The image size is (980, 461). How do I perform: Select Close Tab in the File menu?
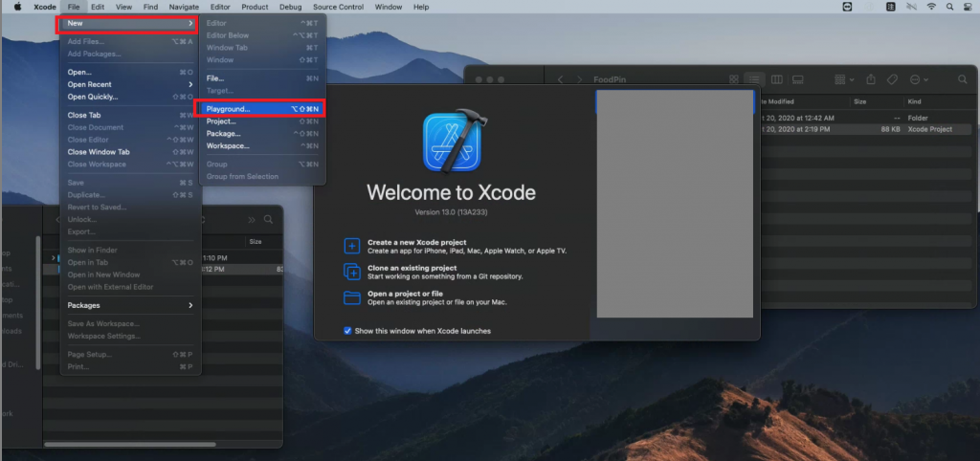pos(130,115)
